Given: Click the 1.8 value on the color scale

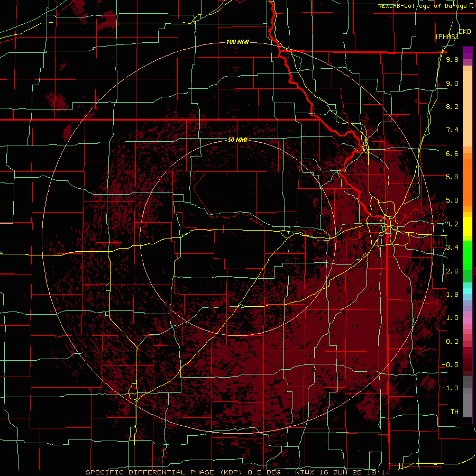Looking at the screenshot, I should (452, 295).
